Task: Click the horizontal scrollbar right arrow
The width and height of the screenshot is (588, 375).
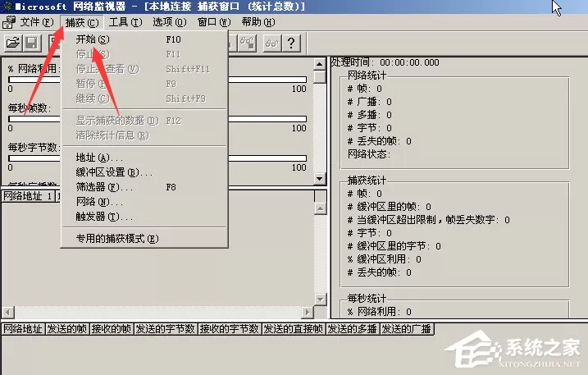Action: coord(308,312)
